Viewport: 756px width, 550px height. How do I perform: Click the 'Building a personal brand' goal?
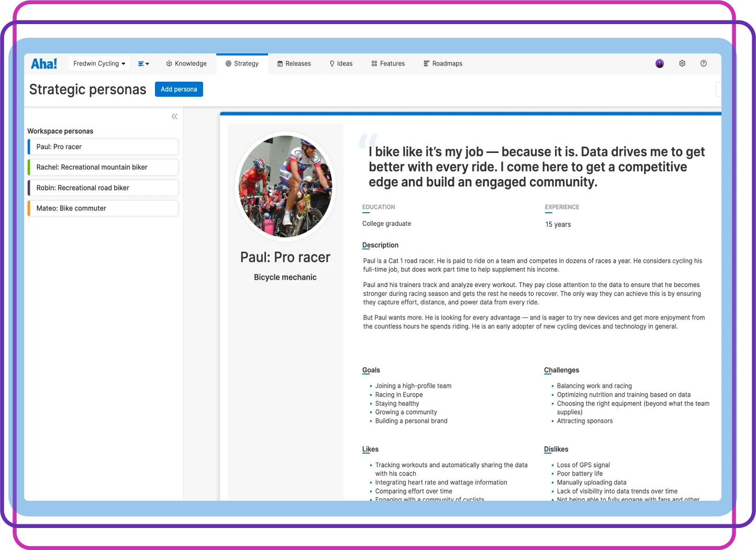[412, 421]
